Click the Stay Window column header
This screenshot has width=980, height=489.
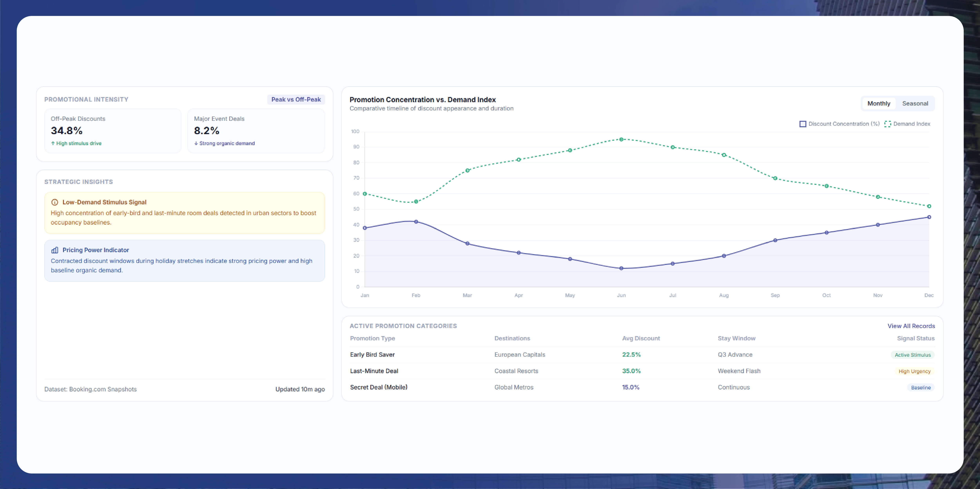coord(737,338)
